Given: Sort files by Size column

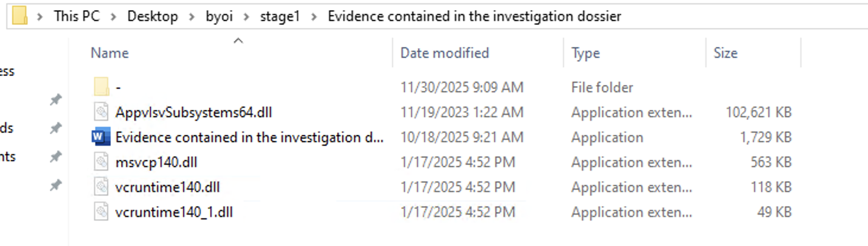Looking at the screenshot, I should click(x=725, y=53).
